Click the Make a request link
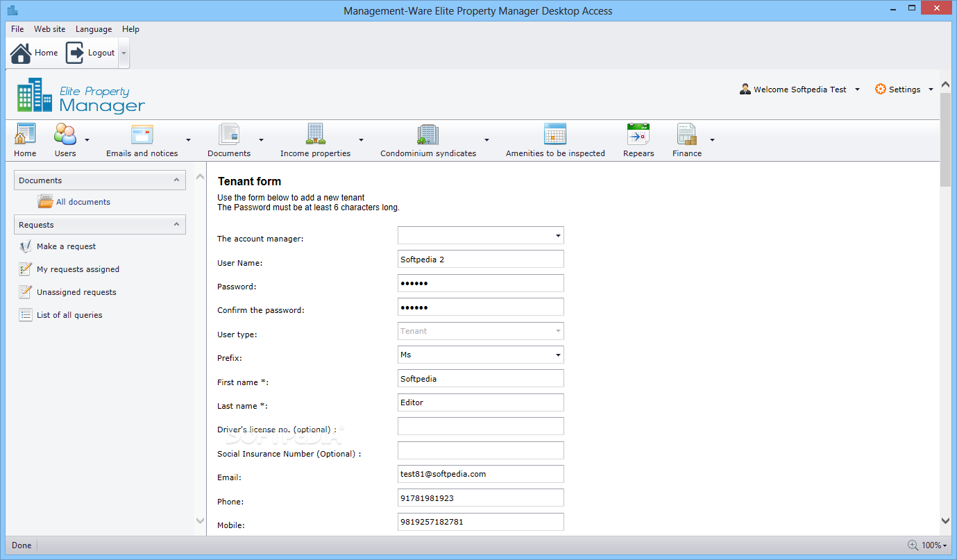957x560 pixels. (67, 246)
